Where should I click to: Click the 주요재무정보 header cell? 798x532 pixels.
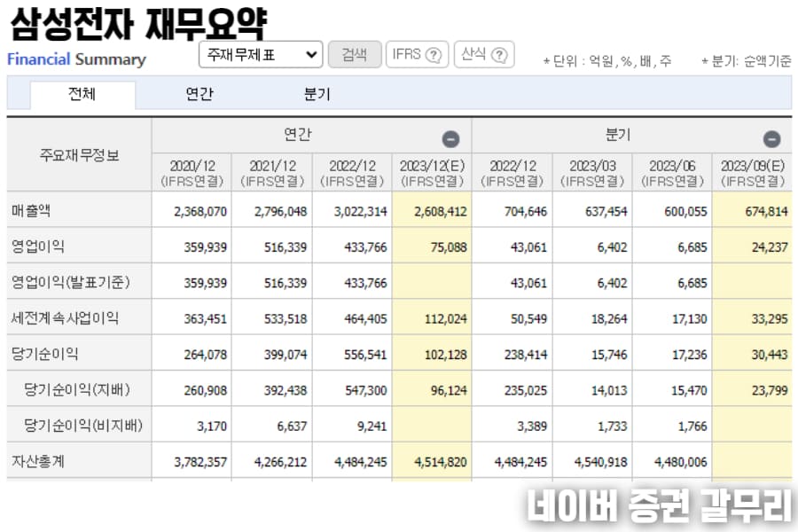point(80,155)
